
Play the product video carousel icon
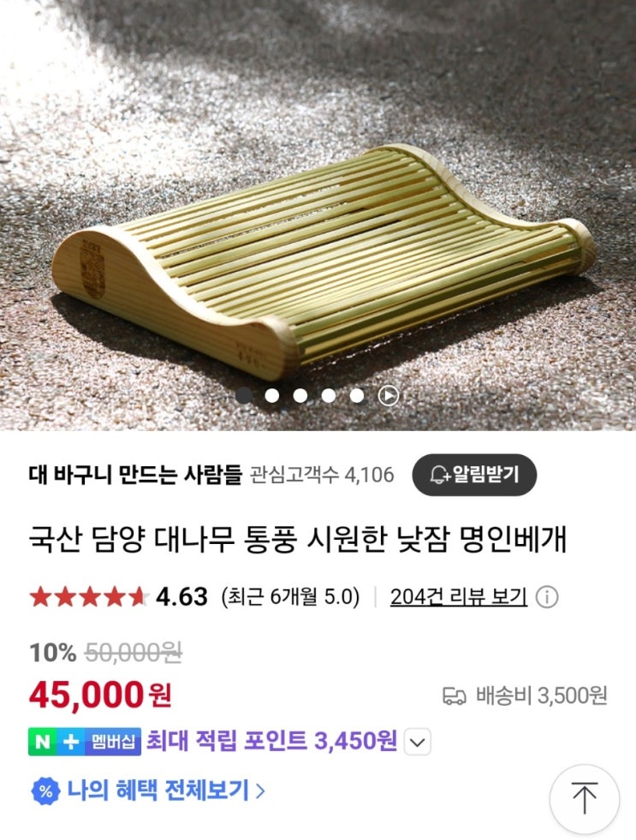coord(389,396)
